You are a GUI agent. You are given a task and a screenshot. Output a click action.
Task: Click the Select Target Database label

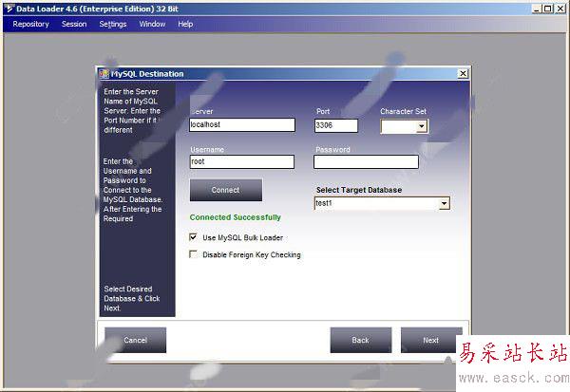coord(359,190)
